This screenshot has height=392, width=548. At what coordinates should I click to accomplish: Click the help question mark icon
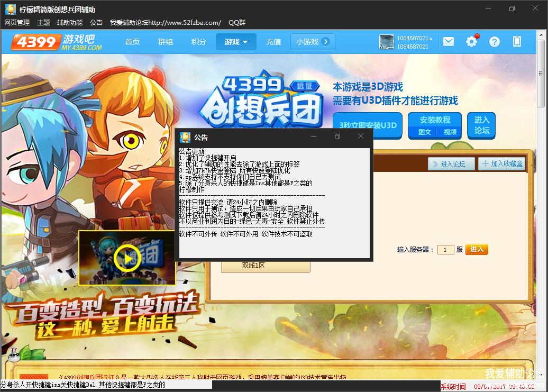[x=494, y=42]
